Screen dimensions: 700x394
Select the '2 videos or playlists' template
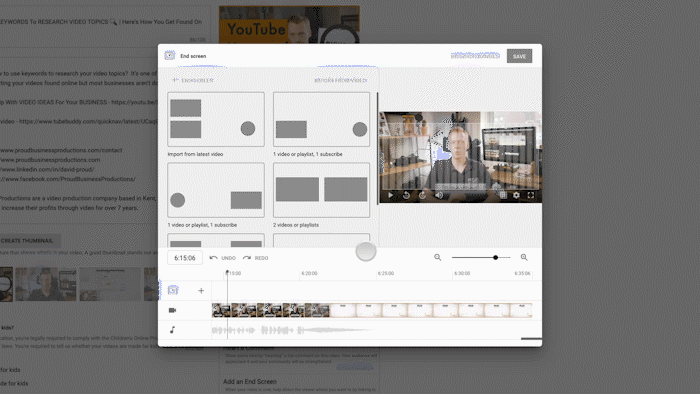[x=321, y=190]
